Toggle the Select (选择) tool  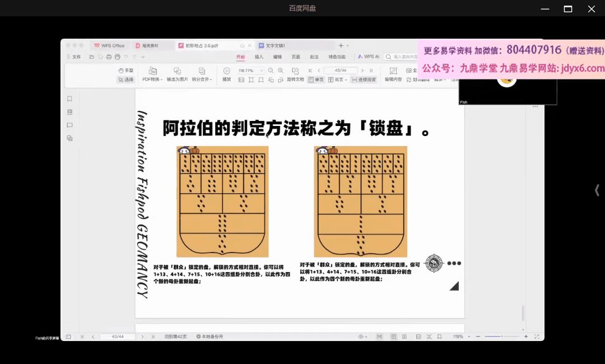[x=126, y=80]
